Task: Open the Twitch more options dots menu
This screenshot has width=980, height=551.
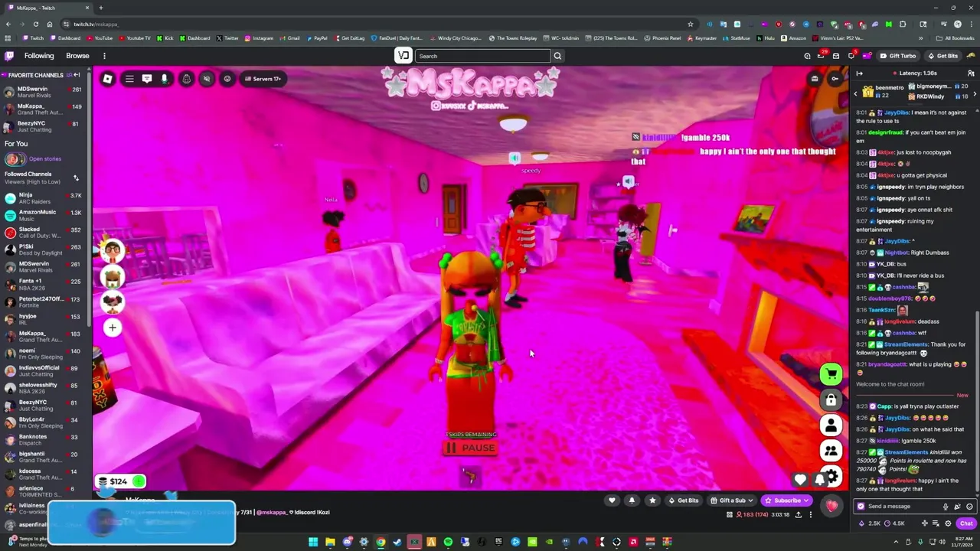Action: tap(104, 56)
